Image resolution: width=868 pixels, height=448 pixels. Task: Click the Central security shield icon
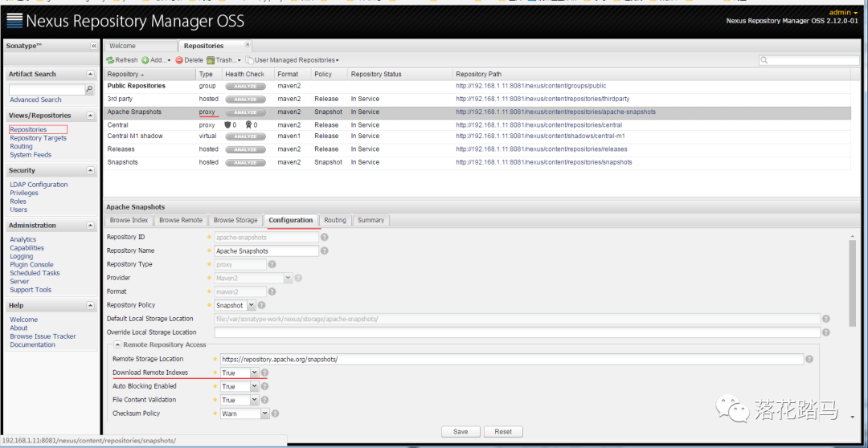227,125
